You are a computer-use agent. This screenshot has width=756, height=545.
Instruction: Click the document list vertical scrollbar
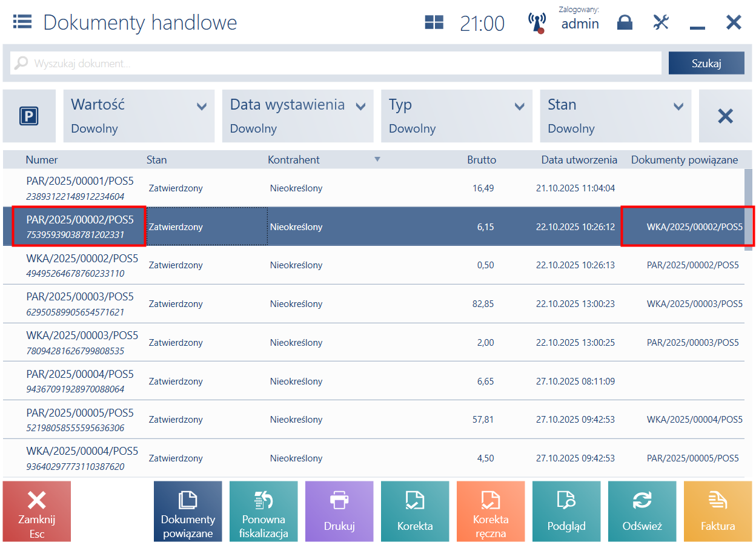click(749, 206)
